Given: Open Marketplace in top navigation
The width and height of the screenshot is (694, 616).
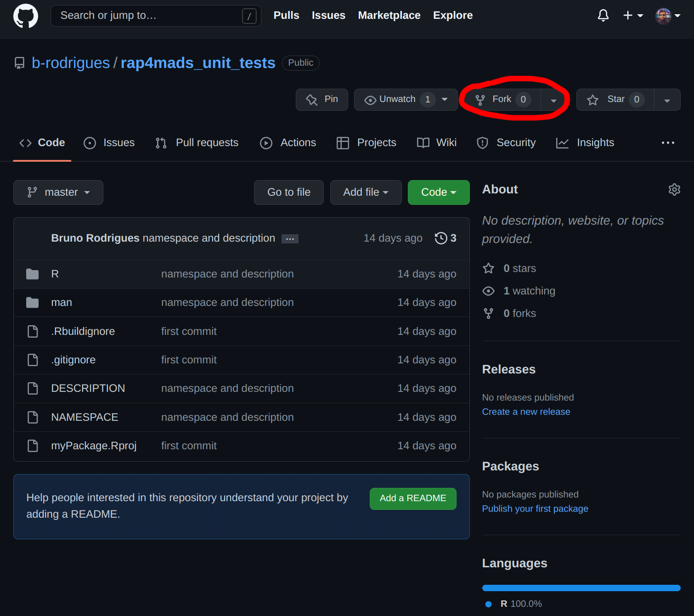Looking at the screenshot, I should coord(389,15).
